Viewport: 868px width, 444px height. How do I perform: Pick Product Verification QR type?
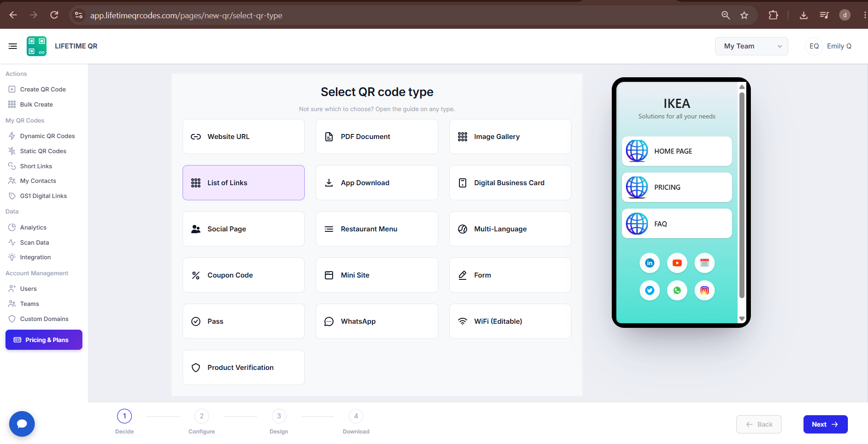[243, 368]
